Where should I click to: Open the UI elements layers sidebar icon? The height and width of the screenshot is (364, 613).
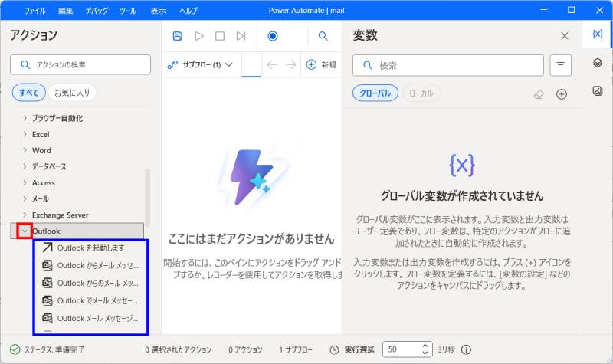[598, 63]
